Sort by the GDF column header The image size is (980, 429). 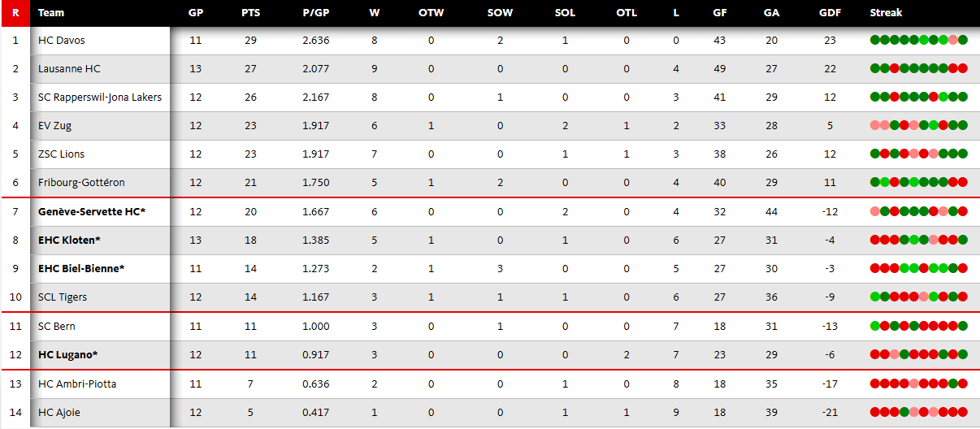click(x=830, y=13)
